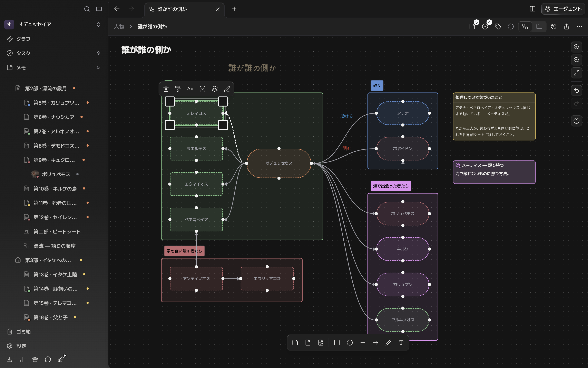Open the tag icon in header
Screen dimensions: 588x368
(x=498, y=27)
